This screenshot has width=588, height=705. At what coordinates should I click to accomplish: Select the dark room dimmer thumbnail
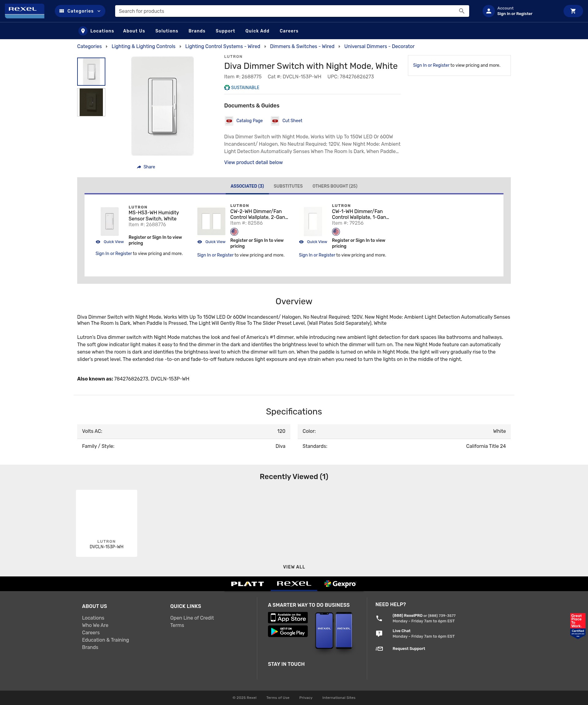[x=91, y=102]
